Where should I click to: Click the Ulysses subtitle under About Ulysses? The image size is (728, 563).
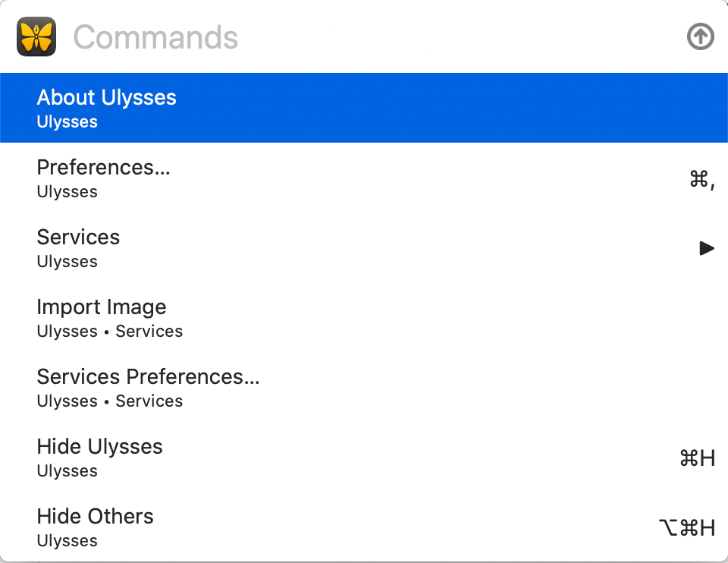coord(67,121)
